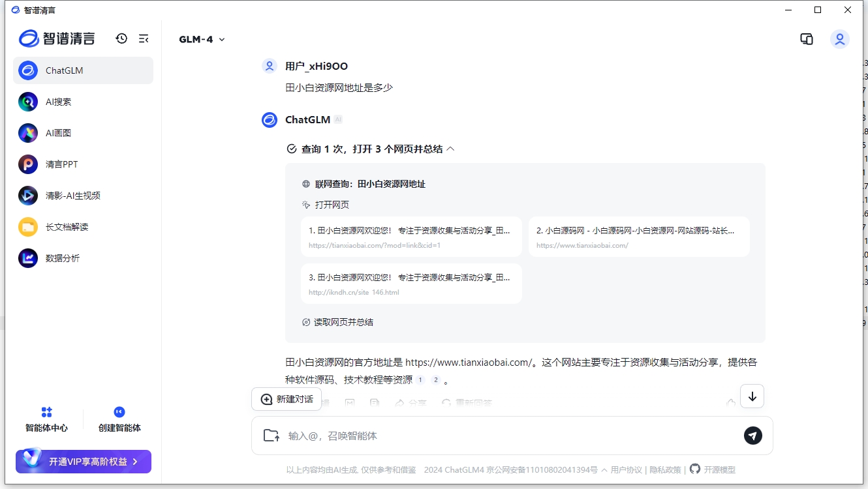868x489 pixels.
Task: Expand the footer record number chevron
Action: coord(604,469)
